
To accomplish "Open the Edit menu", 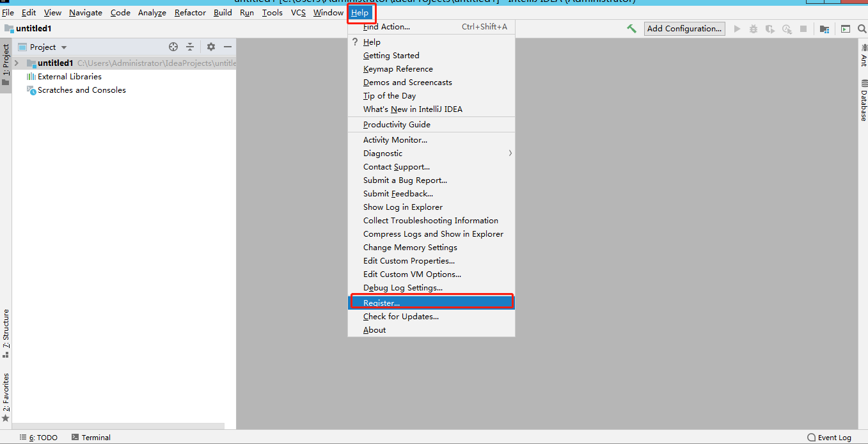I will 29,13.
